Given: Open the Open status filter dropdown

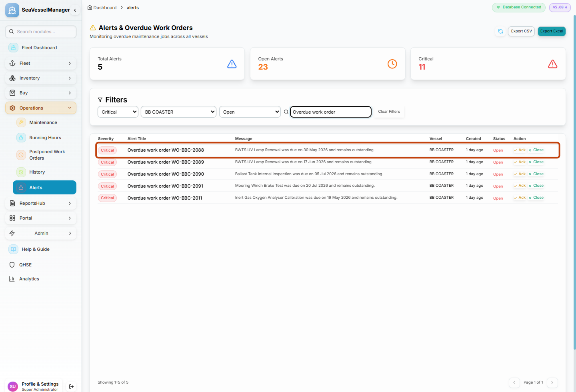Looking at the screenshot, I should click(x=250, y=112).
